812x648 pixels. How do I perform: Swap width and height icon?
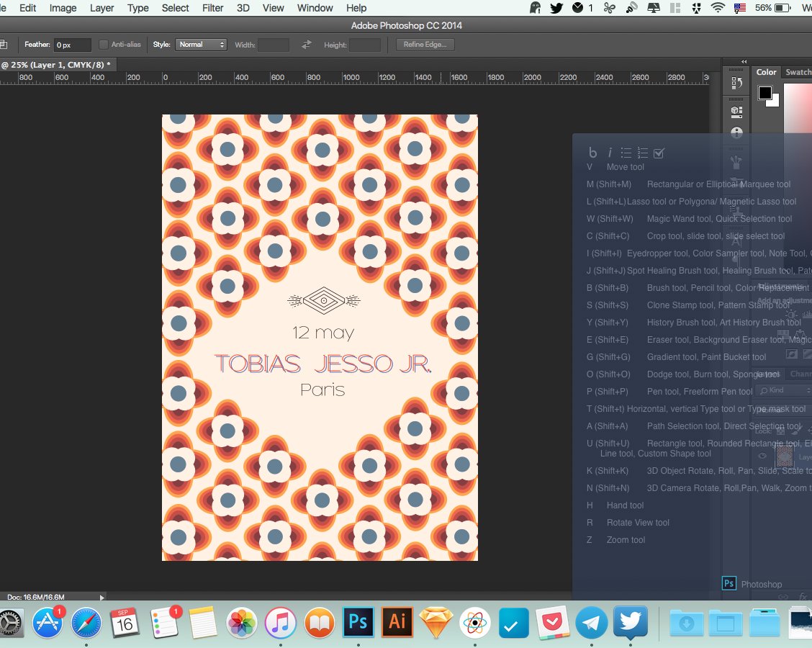pos(307,45)
